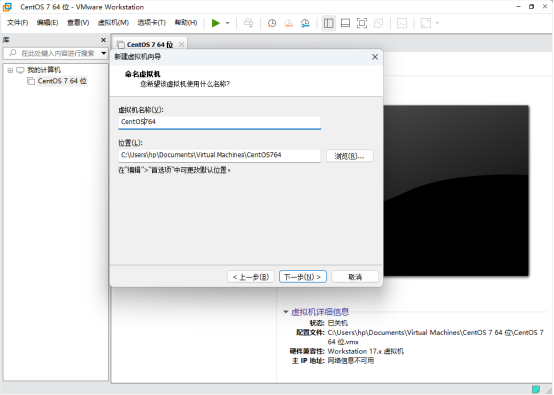Image resolution: width=554 pixels, height=395 pixels.
Task: Open the 查看(V) menu
Action: [78, 23]
